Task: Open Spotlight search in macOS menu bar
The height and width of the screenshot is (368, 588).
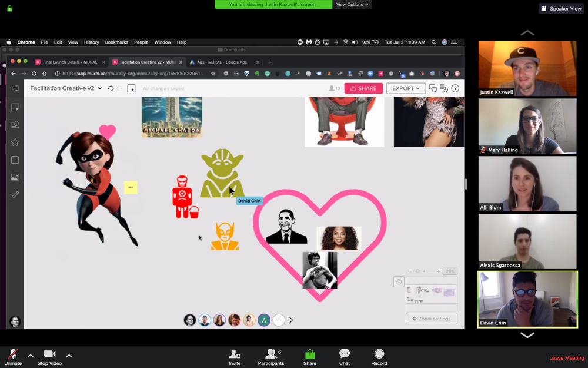Action: coord(434,42)
